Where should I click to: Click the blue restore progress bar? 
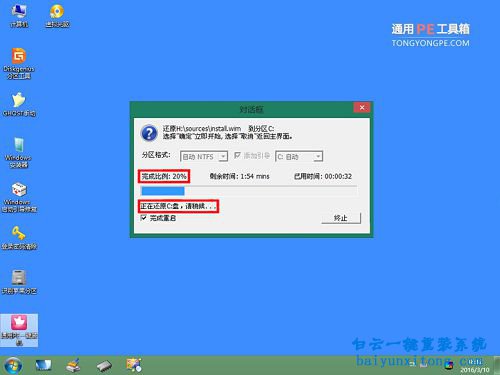(x=163, y=191)
